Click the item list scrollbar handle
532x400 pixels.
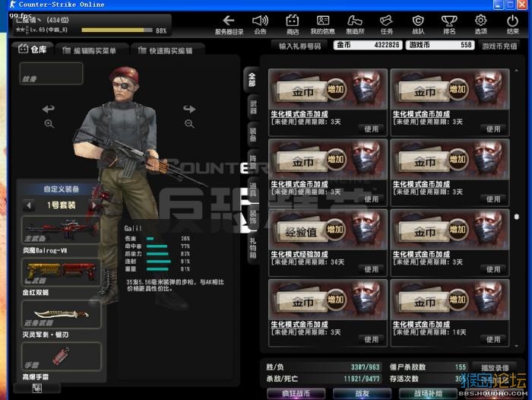point(516,217)
